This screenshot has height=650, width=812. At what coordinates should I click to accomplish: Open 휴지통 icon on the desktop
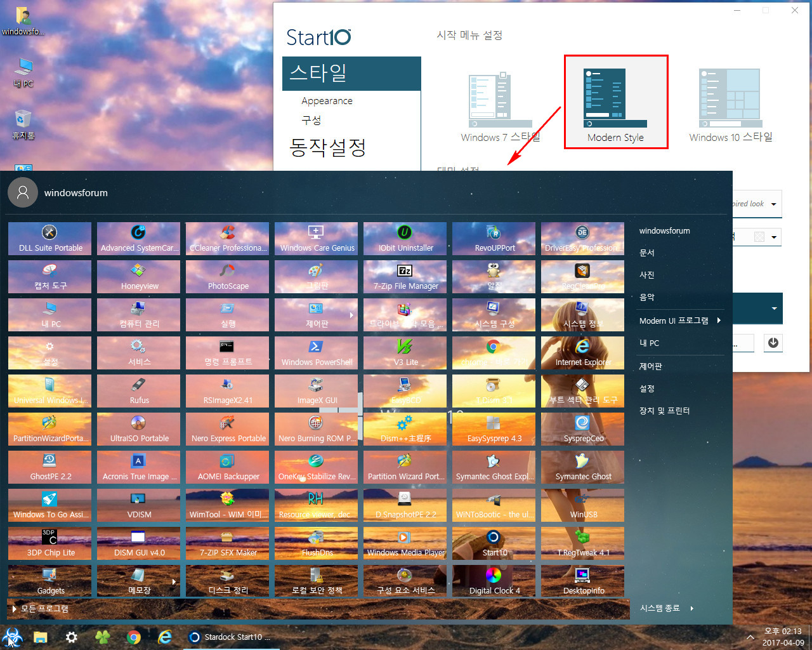(x=23, y=124)
